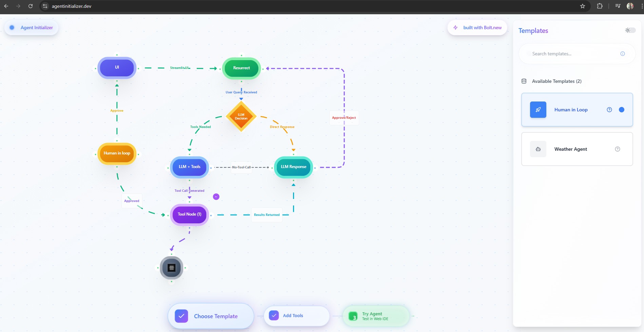Click the Agent Initializer logo icon
The image size is (644, 332).
(12, 27)
